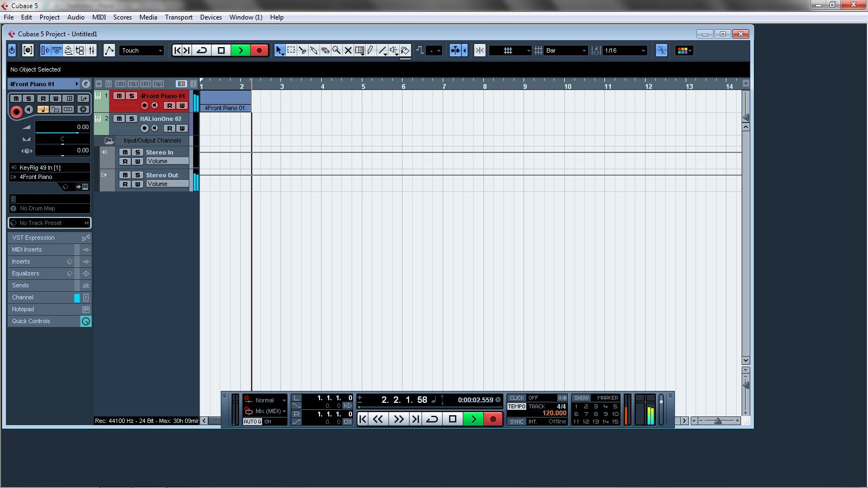Mute the HALionOne 02 track
The height and width of the screenshot is (488, 868).
point(119,119)
